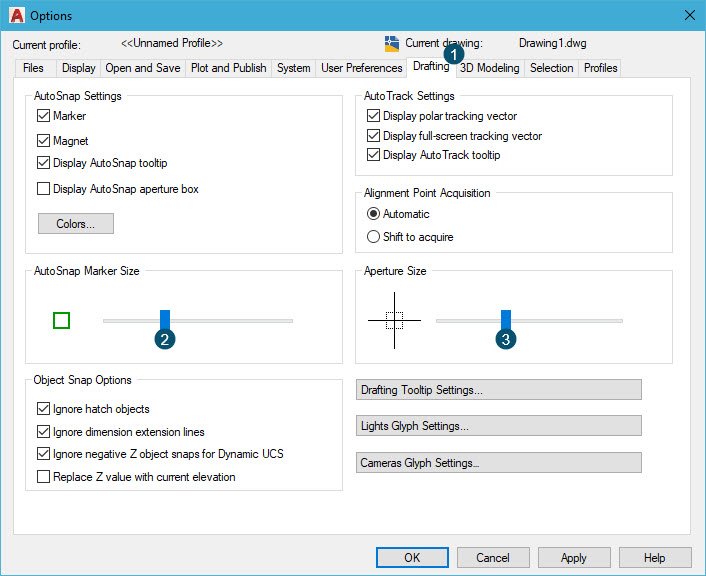This screenshot has height=576, width=706.
Task: Open Help for Options dialog
Action: [655, 558]
